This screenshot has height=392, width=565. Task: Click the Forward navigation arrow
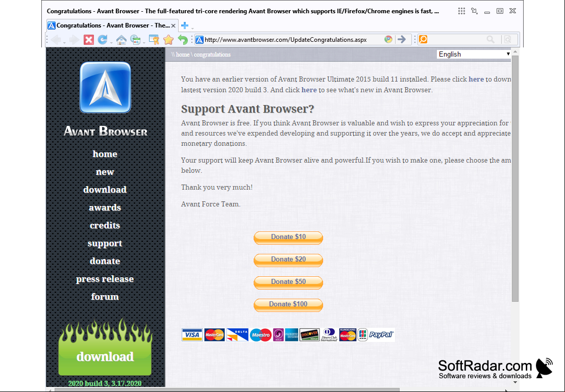click(x=74, y=40)
